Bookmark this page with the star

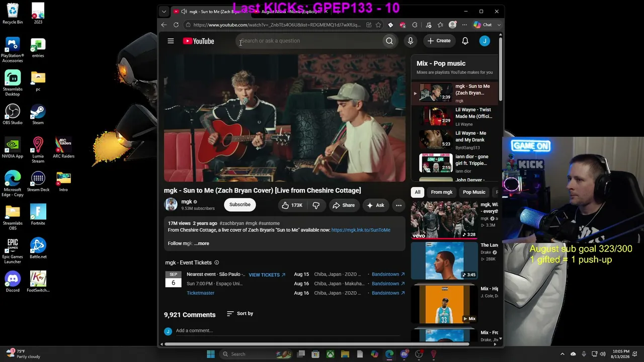pyautogui.click(x=378, y=25)
